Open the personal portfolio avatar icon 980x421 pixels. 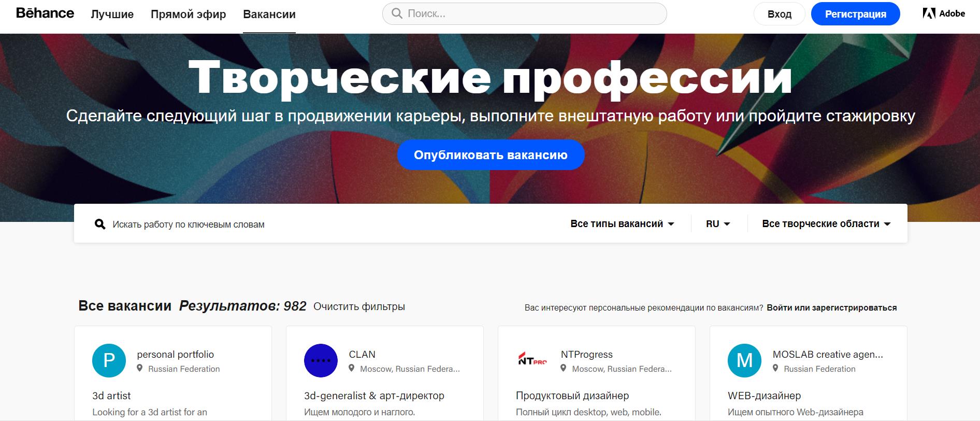(x=109, y=360)
